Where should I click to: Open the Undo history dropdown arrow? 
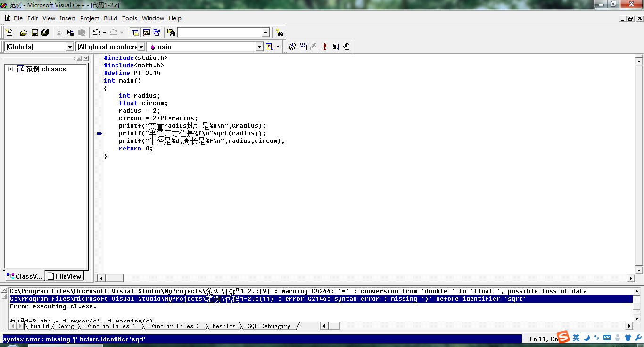point(104,33)
